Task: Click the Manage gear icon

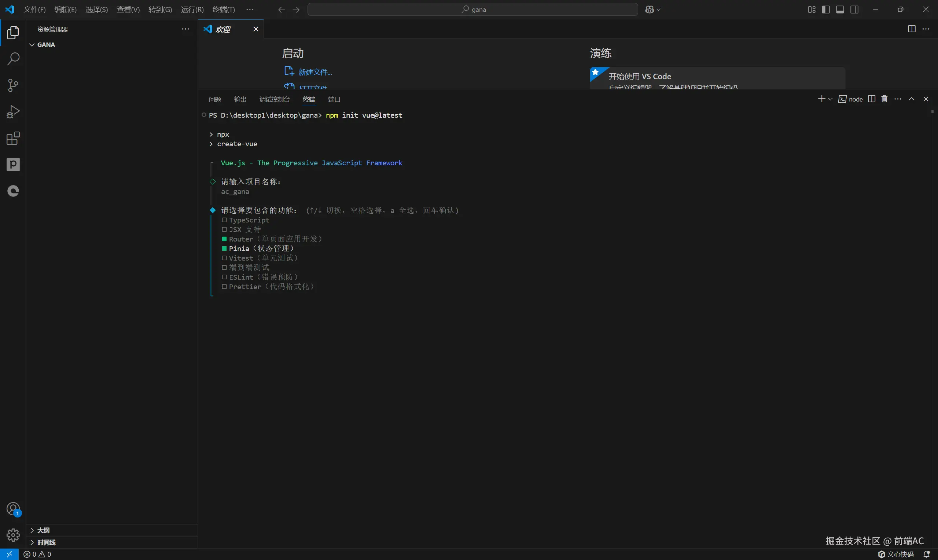Action: tap(13, 534)
